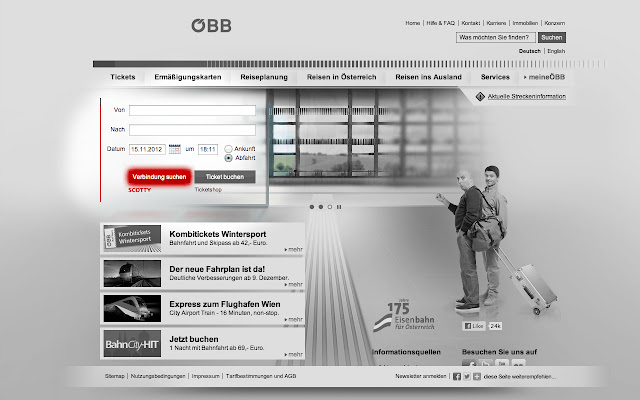The image size is (640, 400).
Task: Click the Datum field showing 15.11.2012
Action: (147, 149)
